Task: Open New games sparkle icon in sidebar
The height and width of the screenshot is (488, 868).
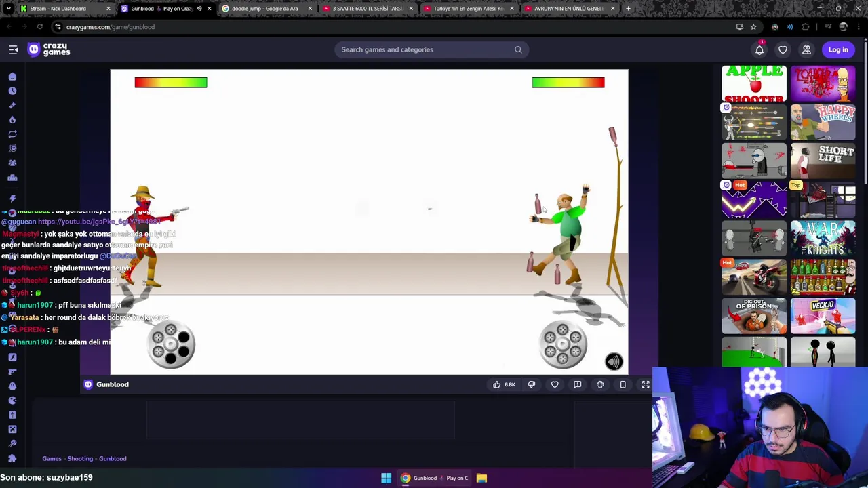Action: pos(12,105)
